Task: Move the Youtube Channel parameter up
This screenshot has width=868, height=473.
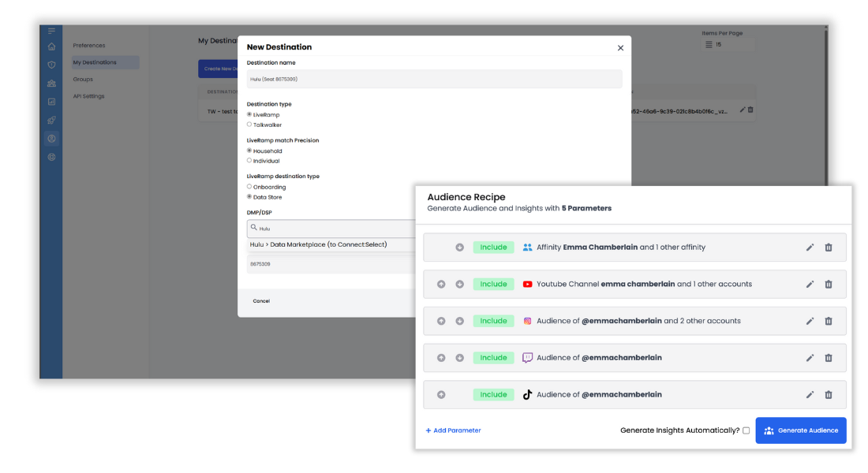Action: [441, 285]
